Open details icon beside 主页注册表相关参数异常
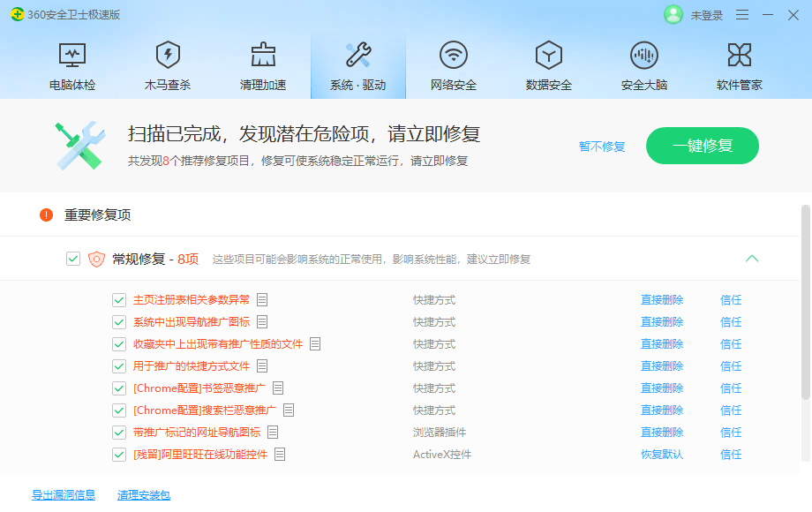The image size is (812, 512). pyautogui.click(x=261, y=299)
